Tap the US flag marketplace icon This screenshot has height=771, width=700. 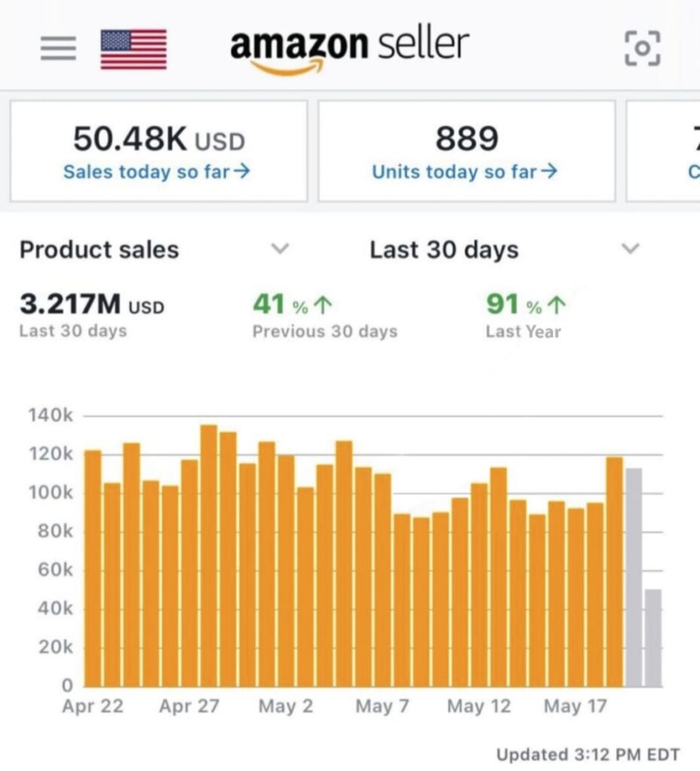pos(133,49)
